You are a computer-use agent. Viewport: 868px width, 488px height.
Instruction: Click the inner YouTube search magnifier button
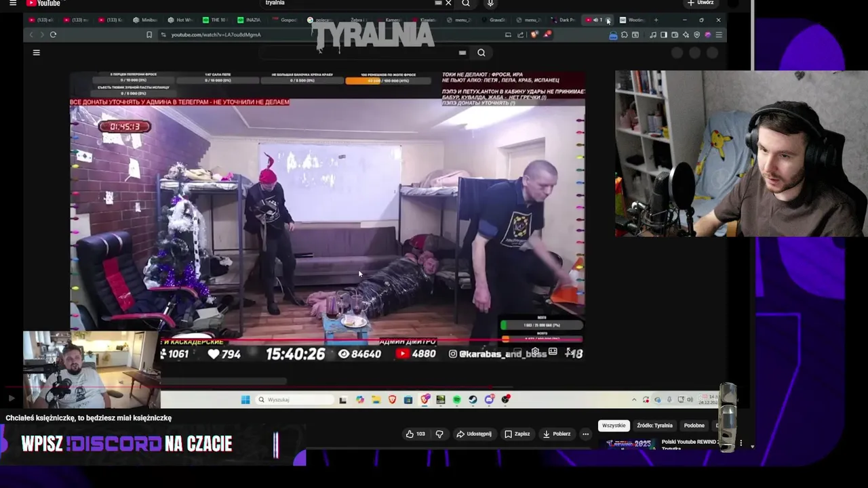(x=481, y=53)
